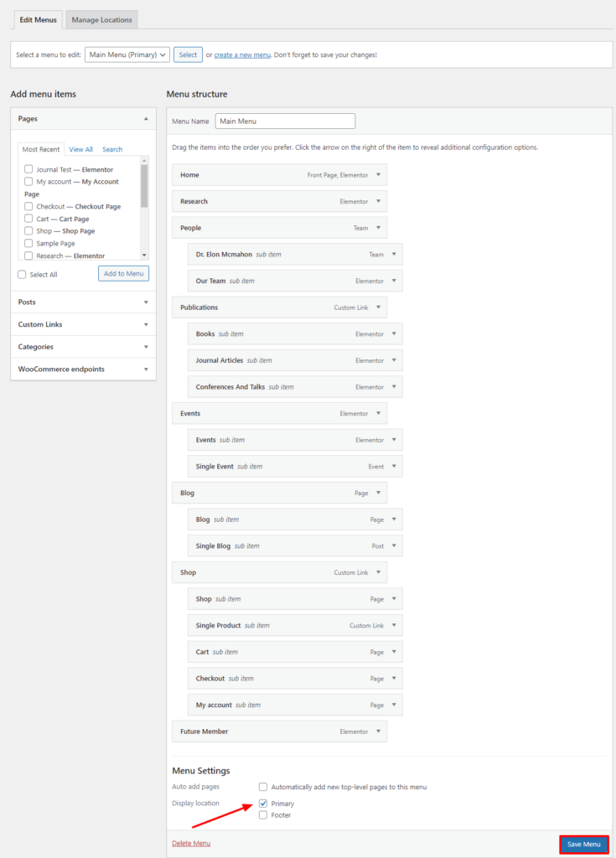Click the Menu Name input field

pos(285,121)
